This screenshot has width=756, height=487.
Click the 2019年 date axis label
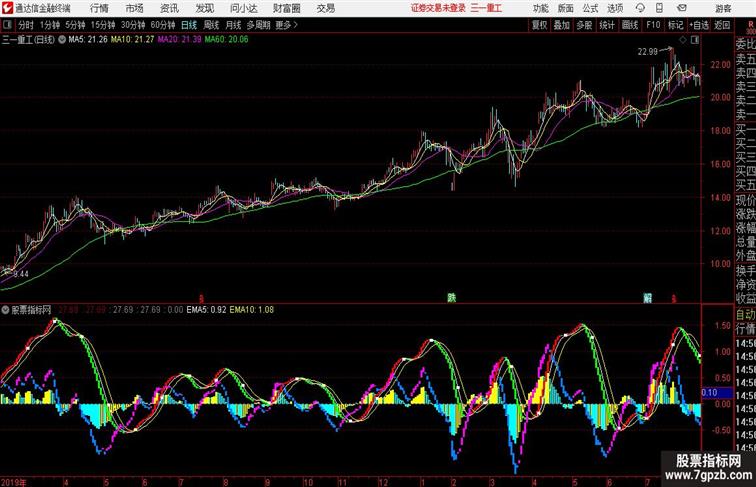coord(13,482)
